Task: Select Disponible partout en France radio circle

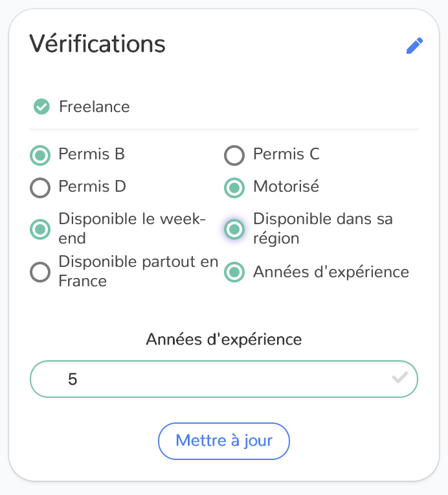Action: (x=40, y=272)
